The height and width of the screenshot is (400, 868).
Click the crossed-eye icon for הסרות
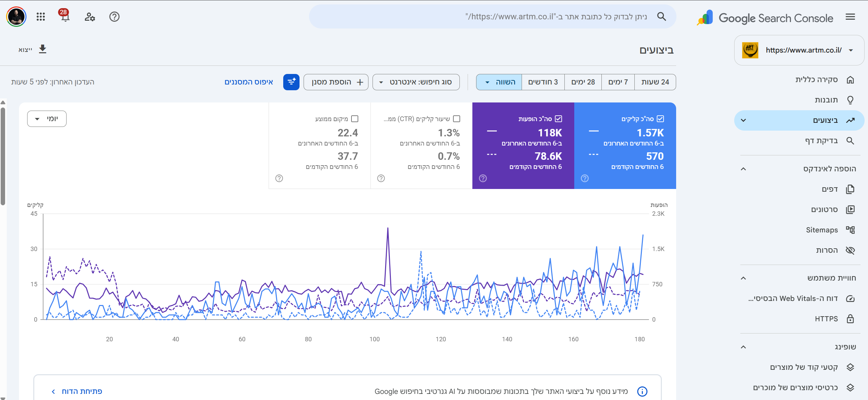pyautogui.click(x=850, y=250)
